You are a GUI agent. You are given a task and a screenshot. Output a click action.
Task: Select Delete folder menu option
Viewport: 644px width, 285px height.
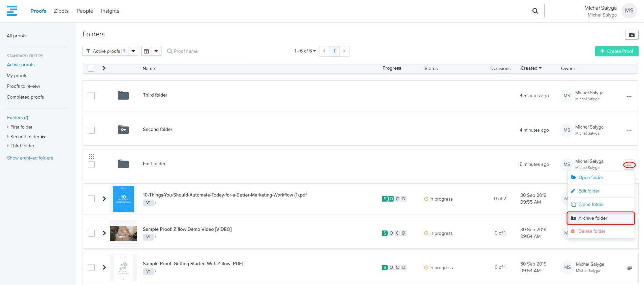click(591, 231)
